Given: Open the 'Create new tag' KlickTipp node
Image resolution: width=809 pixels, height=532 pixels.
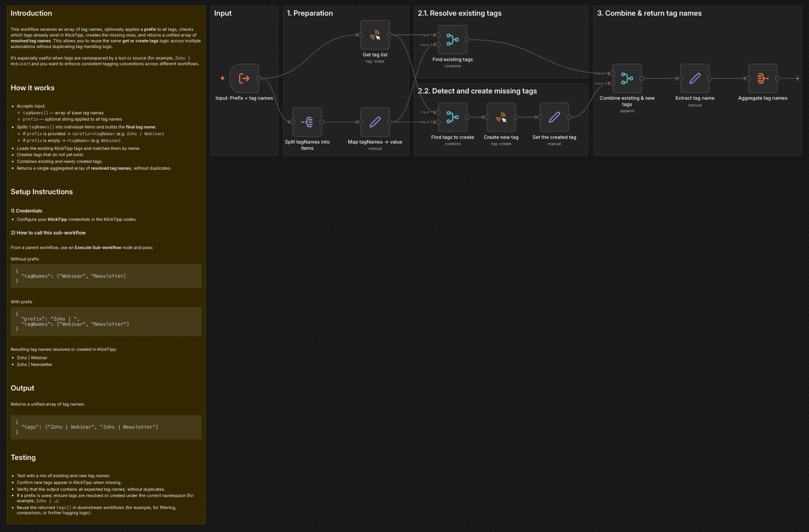Looking at the screenshot, I should click(x=501, y=117).
